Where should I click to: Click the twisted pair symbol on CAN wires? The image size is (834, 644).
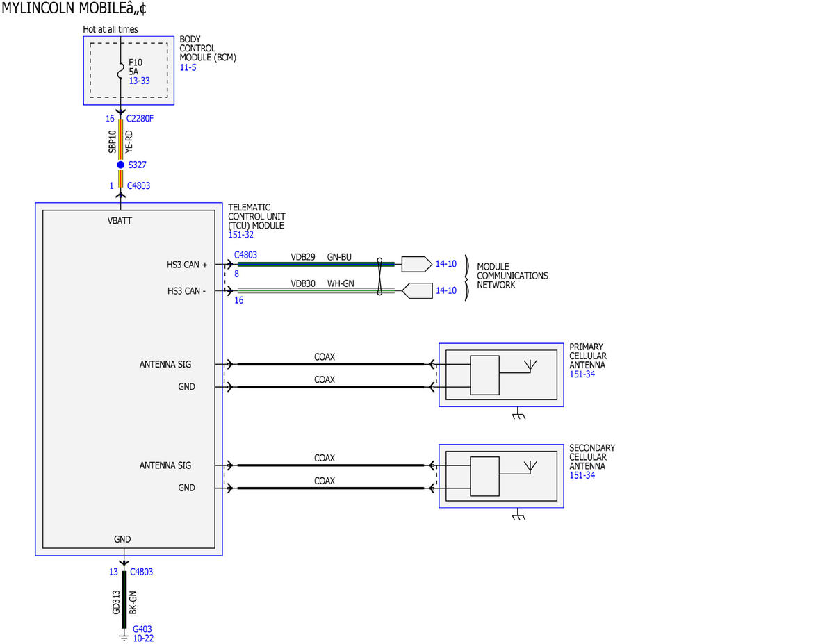(x=379, y=277)
